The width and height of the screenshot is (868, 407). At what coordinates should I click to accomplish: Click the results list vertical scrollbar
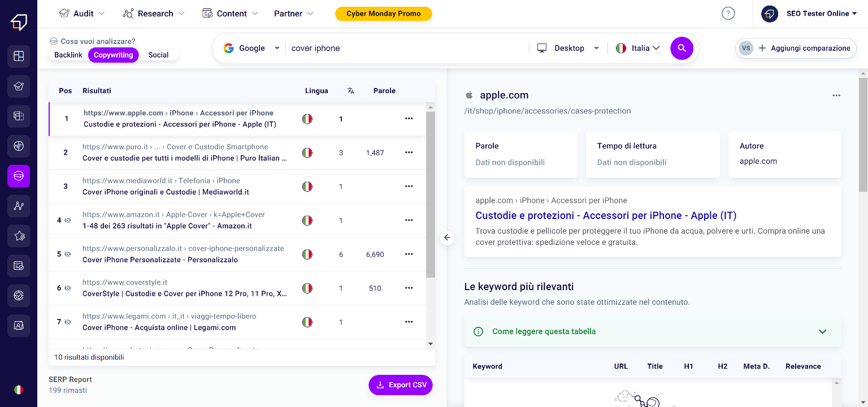[431, 195]
